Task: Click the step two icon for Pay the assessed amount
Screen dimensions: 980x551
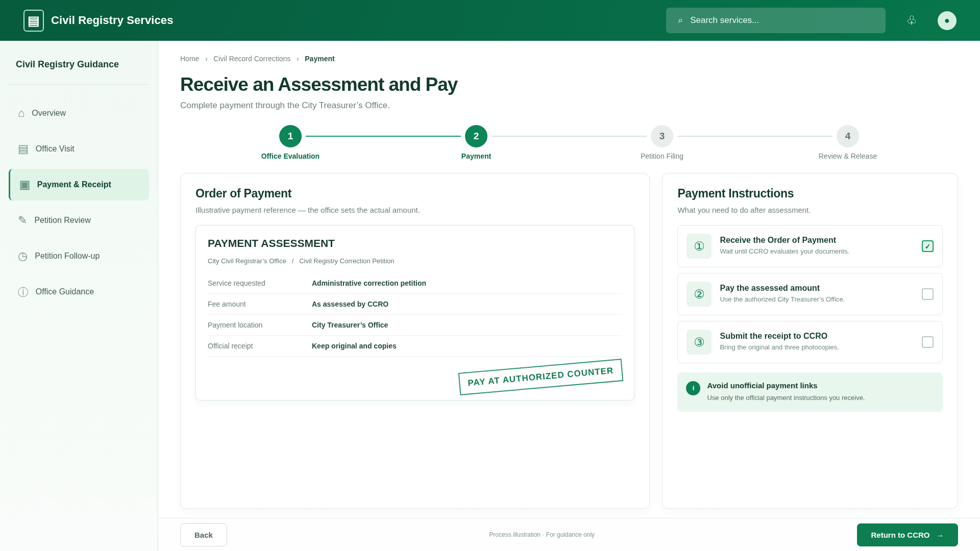Action: coord(699,294)
